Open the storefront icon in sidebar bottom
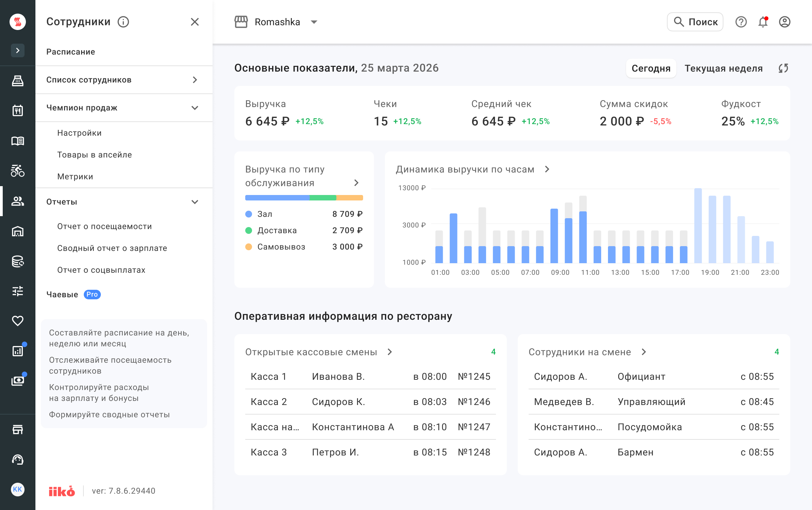The height and width of the screenshot is (510, 812). pyautogui.click(x=18, y=430)
